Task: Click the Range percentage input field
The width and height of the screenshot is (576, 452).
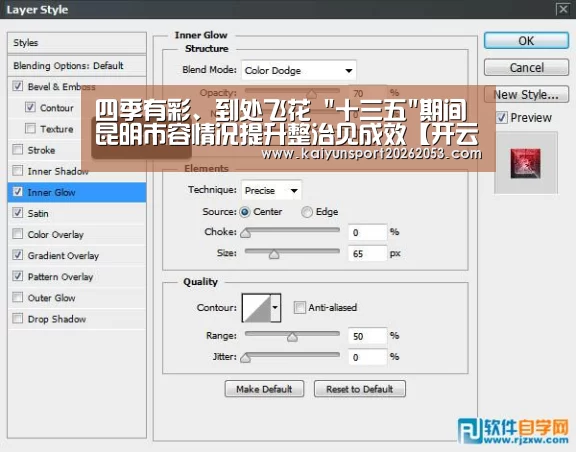Action: 367,336
